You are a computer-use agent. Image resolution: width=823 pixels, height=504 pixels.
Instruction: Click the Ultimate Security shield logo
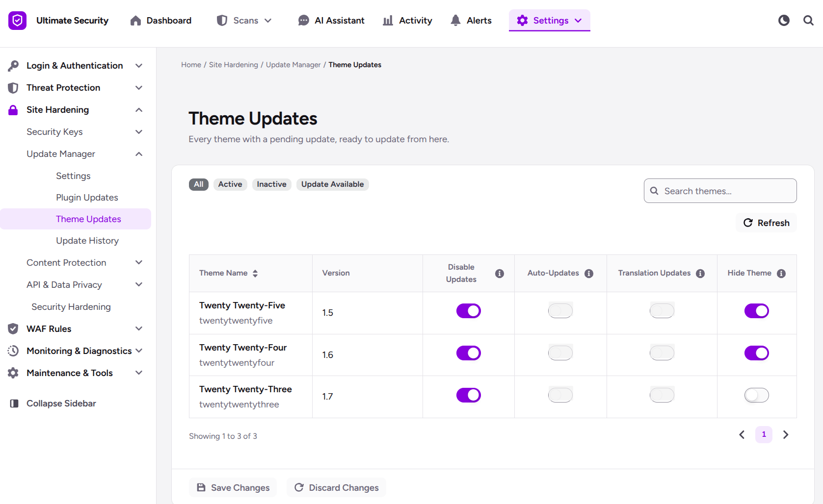click(x=17, y=21)
